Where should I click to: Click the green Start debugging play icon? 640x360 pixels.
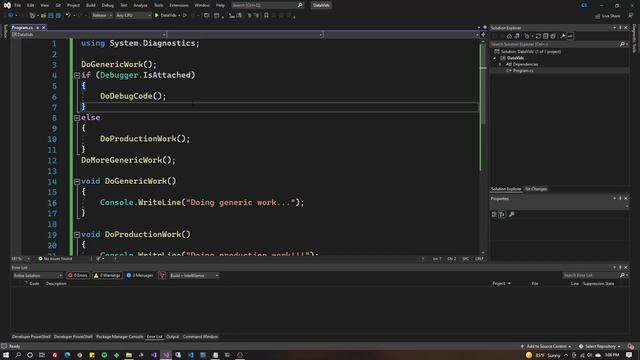(x=157, y=16)
